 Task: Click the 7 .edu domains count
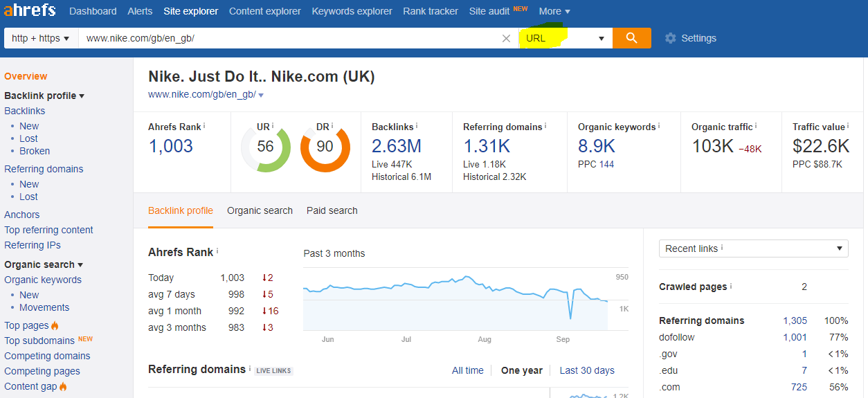[804, 370]
